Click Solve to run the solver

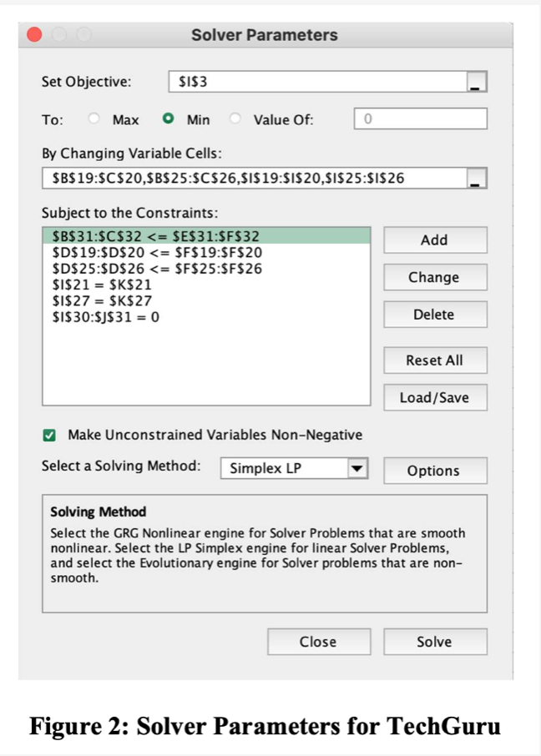[435, 642]
